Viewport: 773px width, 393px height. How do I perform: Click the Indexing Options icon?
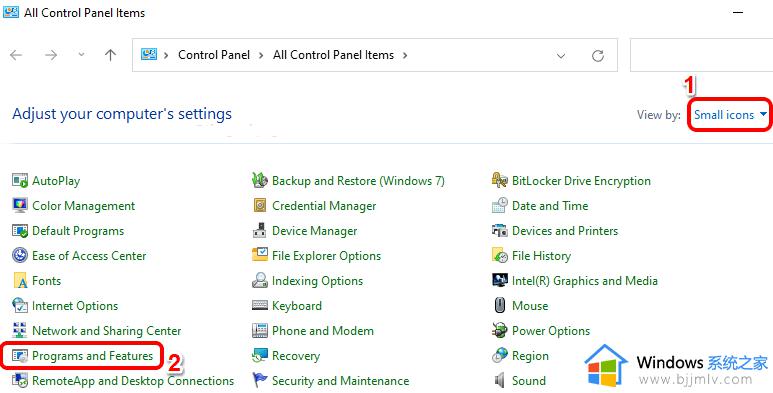pos(260,281)
